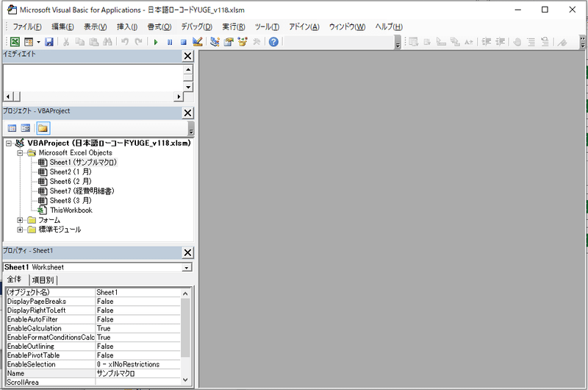Click properties list scroll down arrow
Viewport: 588px width, 390px height.
(185, 380)
